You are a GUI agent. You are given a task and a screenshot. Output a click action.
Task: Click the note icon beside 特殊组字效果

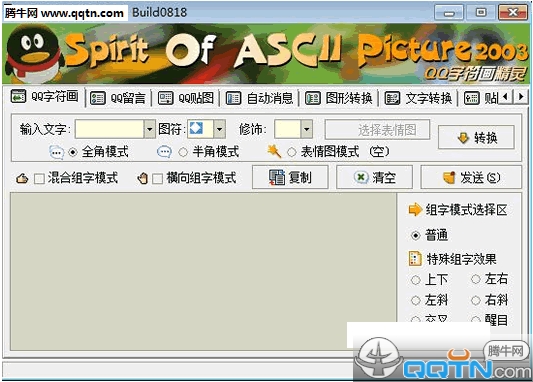click(x=415, y=259)
